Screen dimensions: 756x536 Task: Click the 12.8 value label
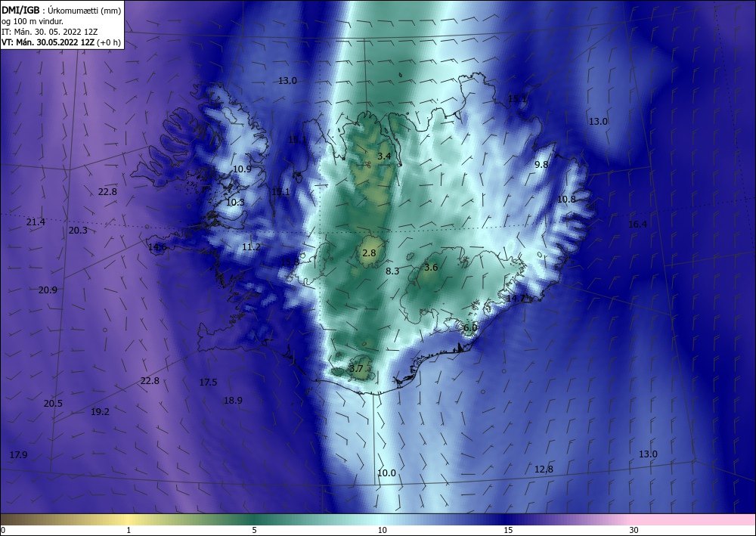click(544, 469)
